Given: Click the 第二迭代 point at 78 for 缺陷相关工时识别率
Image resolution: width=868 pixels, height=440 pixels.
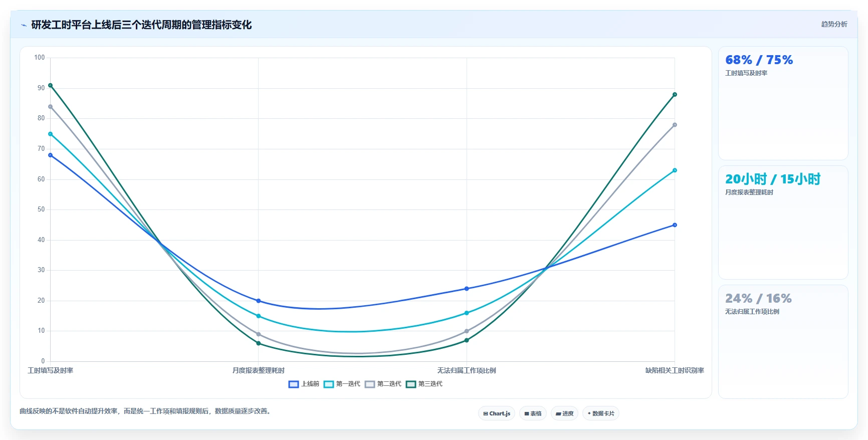Looking at the screenshot, I should 675,125.
